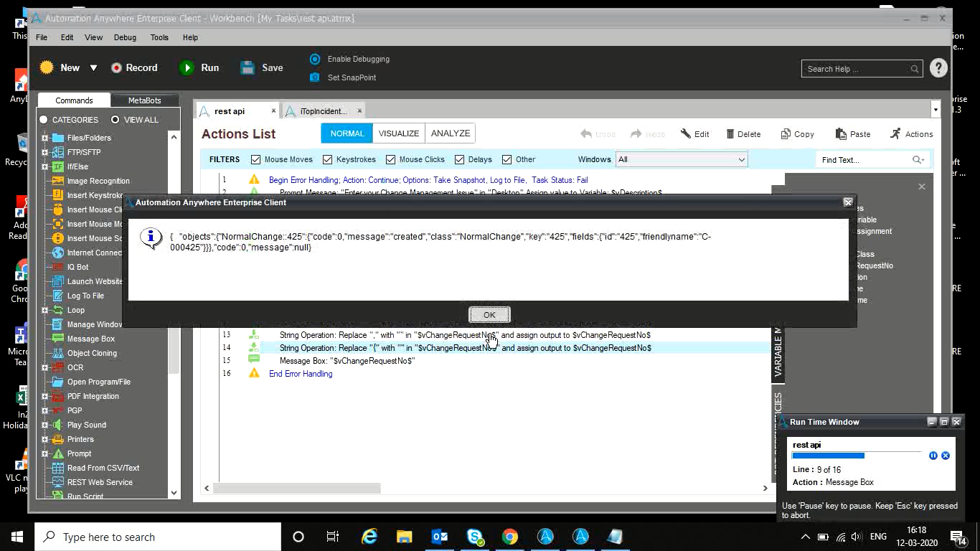This screenshot has width=980, height=551.
Task: Open the File menu
Action: pos(42,37)
